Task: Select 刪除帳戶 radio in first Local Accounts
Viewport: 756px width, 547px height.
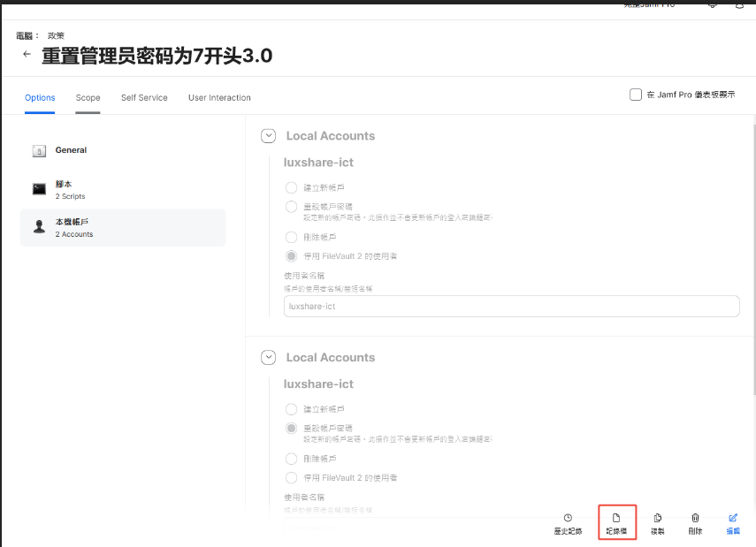Action: [x=292, y=237]
